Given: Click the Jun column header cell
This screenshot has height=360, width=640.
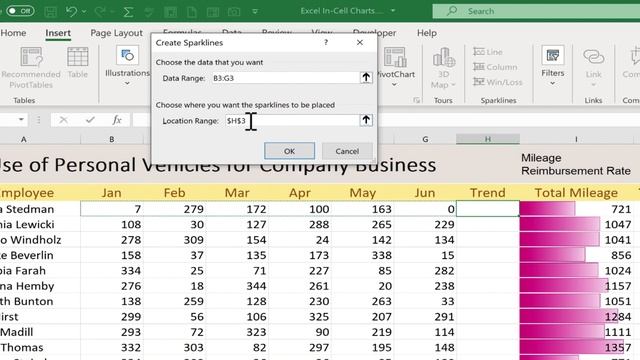Looking at the screenshot, I should point(425,193).
